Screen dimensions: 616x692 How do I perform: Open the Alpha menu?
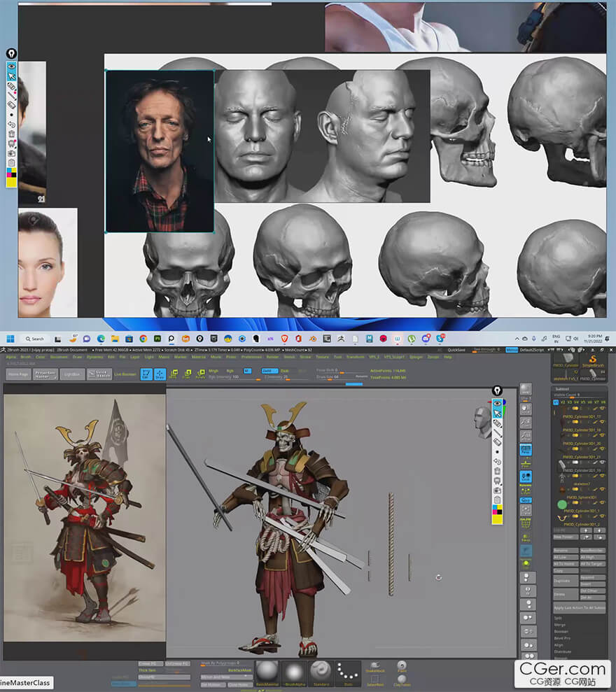10,357
